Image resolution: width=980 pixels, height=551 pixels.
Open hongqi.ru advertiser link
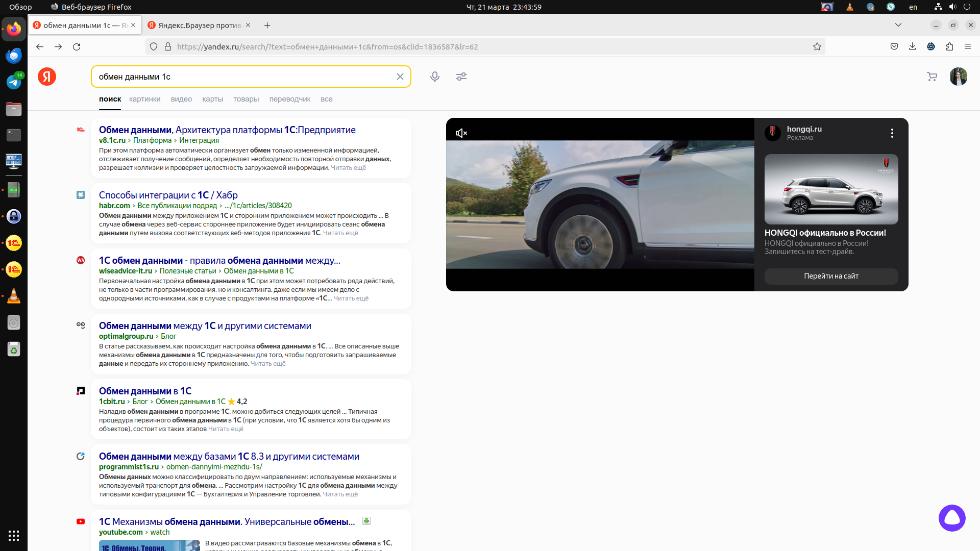pos(804,129)
